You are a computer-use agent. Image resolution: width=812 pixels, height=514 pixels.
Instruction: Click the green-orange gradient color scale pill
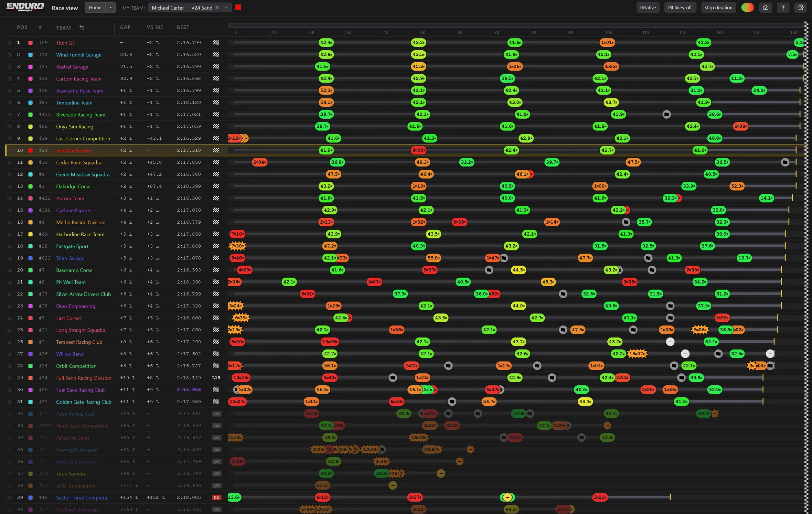pos(747,8)
